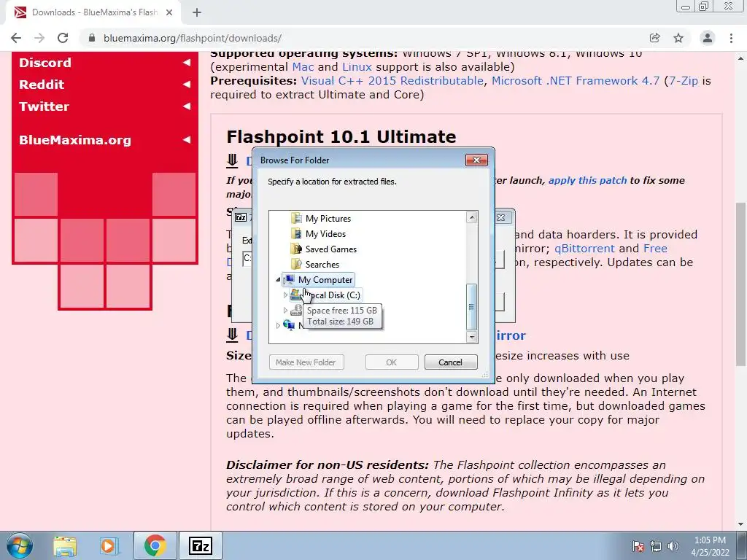This screenshot has width=747, height=560.
Task: Go back using browser back arrow
Action: (x=16, y=38)
